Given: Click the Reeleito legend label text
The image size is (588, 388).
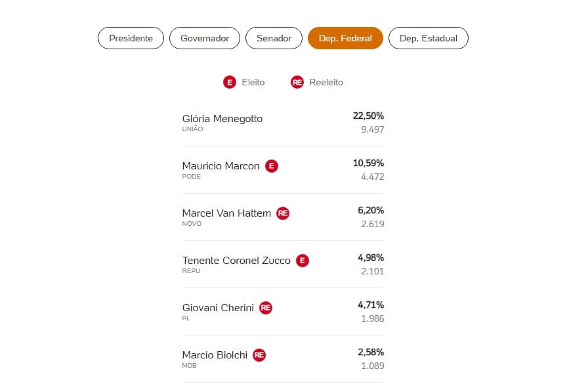Looking at the screenshot, I should point(326,82).
